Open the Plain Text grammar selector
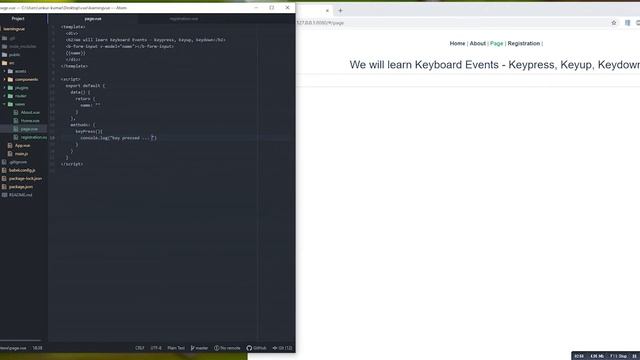The height and width of the screenshot is (360, 640). (x=176, y=348)
